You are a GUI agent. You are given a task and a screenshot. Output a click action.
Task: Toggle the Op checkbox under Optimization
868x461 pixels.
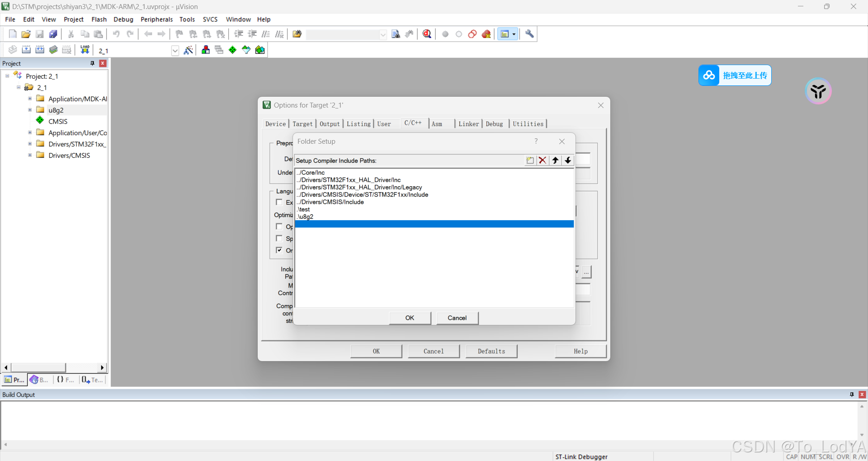click(279, 226)
